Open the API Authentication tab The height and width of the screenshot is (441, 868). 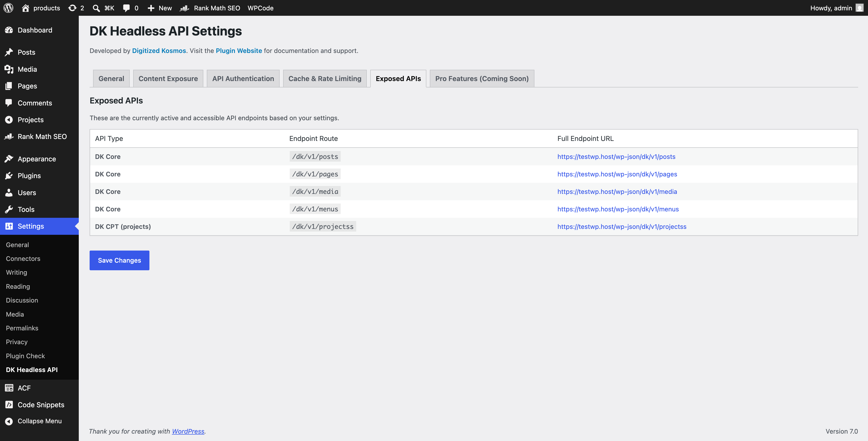243,79
